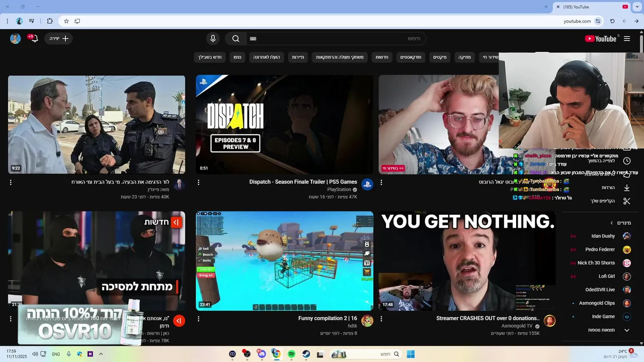Image resolution: width=644 pixels, height=362 pixels.
Task: Expand Subscriptions (מינויים) section header
Action: coord(620,223)
